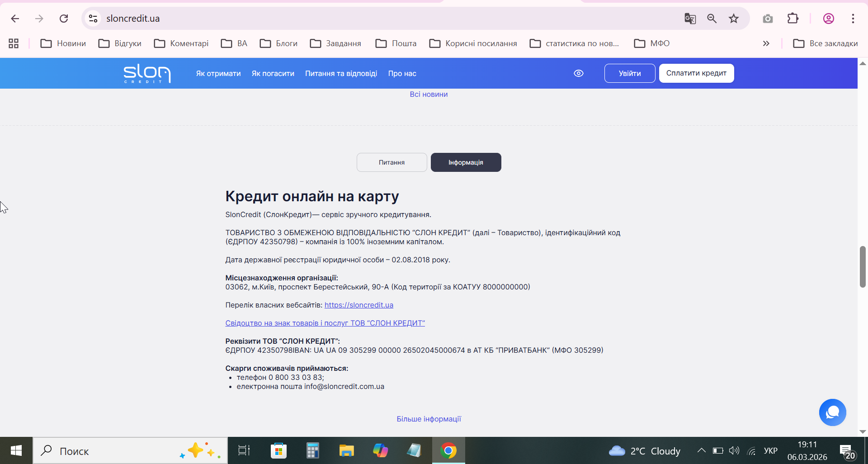Screen dimensions: 868x464
Task: Open the volume control in system tray
Action: click(x=734, y=451)
